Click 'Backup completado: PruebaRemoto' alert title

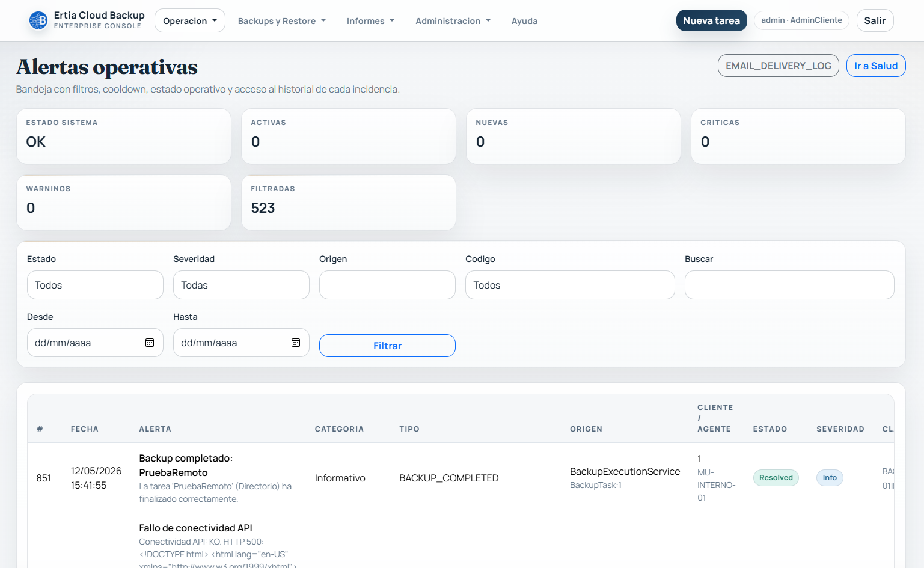coord(186,465)
